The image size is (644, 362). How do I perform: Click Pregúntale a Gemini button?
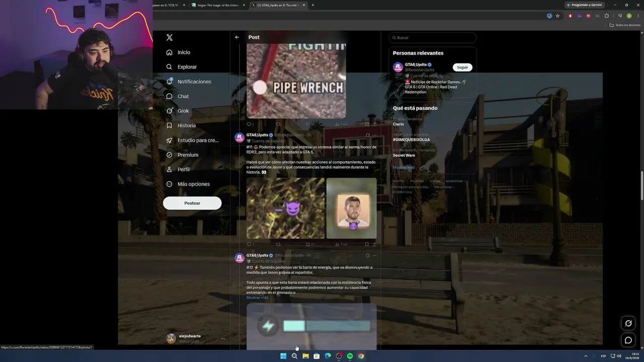pos(584,5)
